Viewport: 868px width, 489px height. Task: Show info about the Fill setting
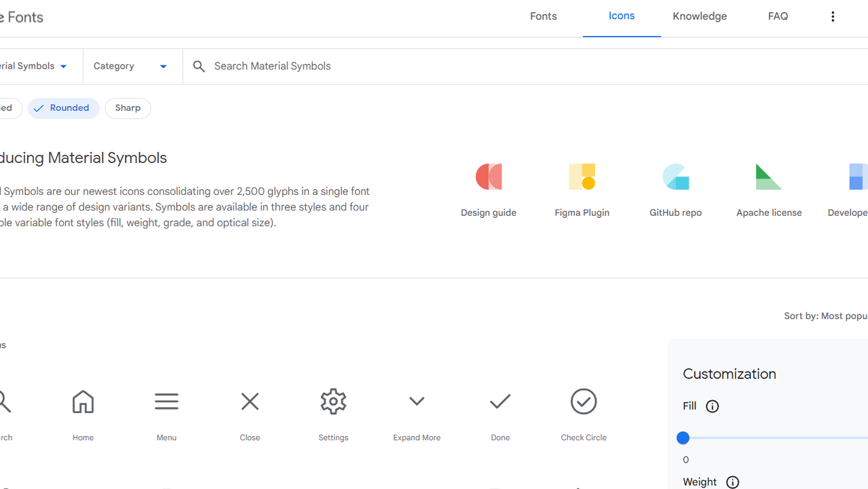[x=712, y=406]
